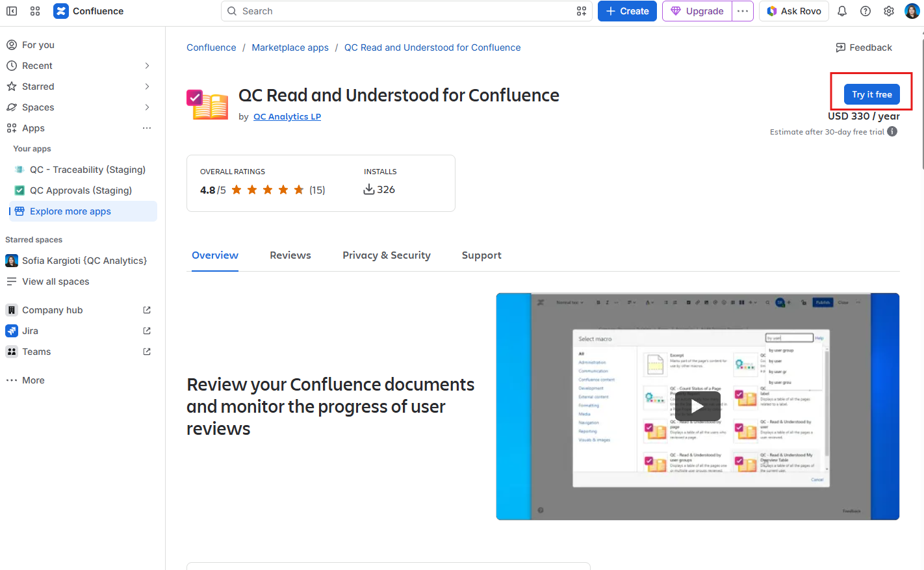Image resolution: width=924 pixels, height=570 pixels.
Task: Open Ask Rovo assistant
Action: (793, 11)
